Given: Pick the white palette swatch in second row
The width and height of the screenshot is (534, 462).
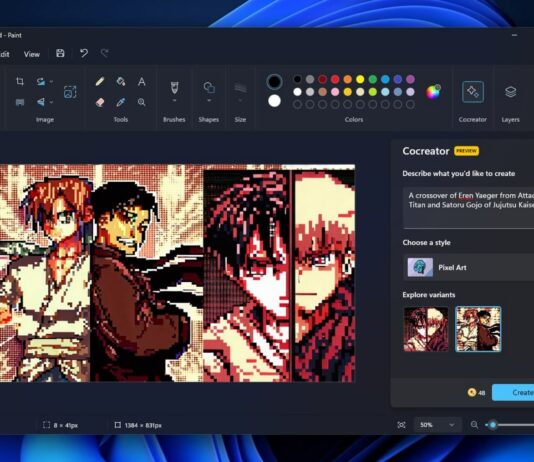Looking at the screenshot, I should 297,92.
